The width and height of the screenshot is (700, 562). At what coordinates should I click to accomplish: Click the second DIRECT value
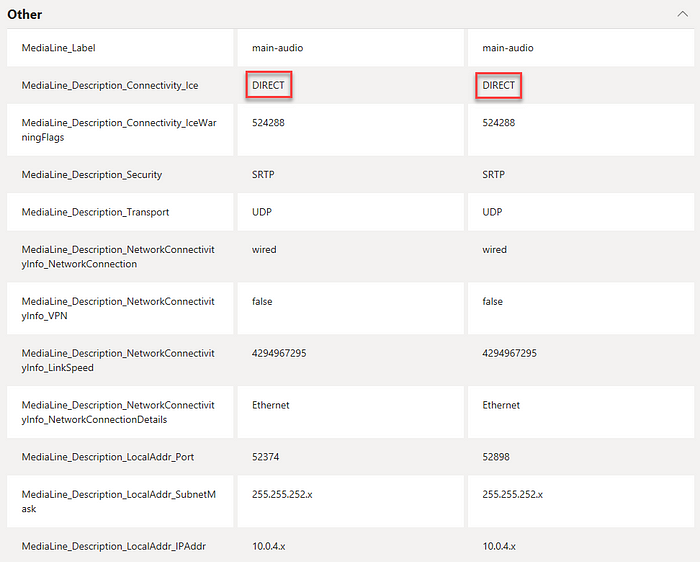coord(499,85)
